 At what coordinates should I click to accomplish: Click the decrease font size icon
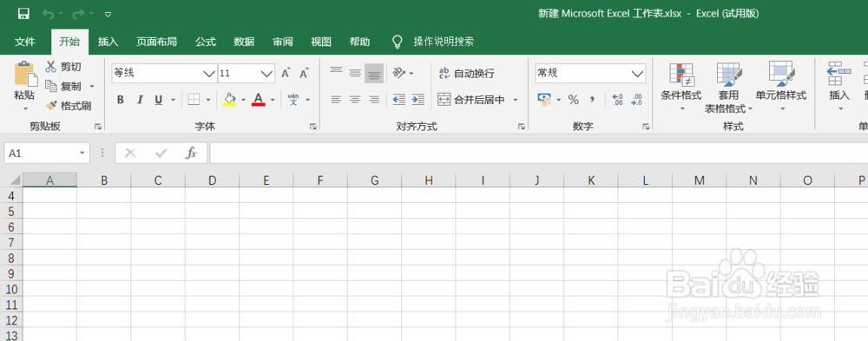point(304,73)
